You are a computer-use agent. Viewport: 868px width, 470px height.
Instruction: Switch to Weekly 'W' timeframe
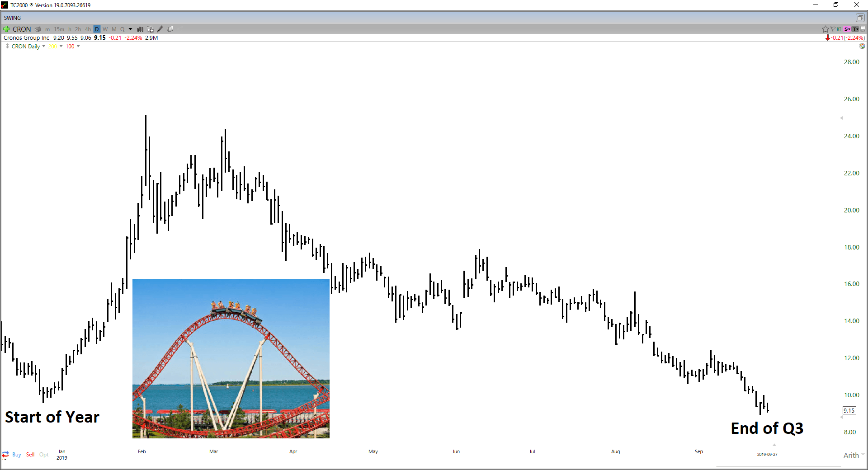[105, 29]
